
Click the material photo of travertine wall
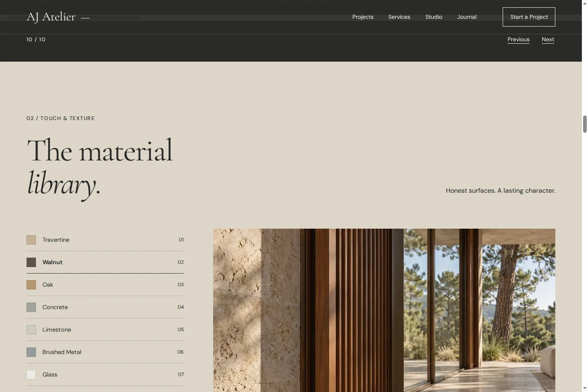pyautogui.click(x=384, y=310)
